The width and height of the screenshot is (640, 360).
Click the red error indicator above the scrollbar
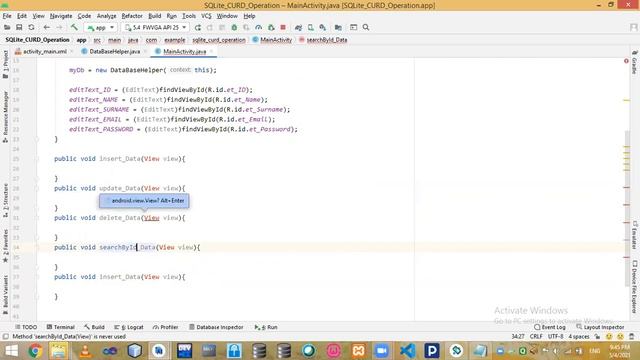pos(626,61)
